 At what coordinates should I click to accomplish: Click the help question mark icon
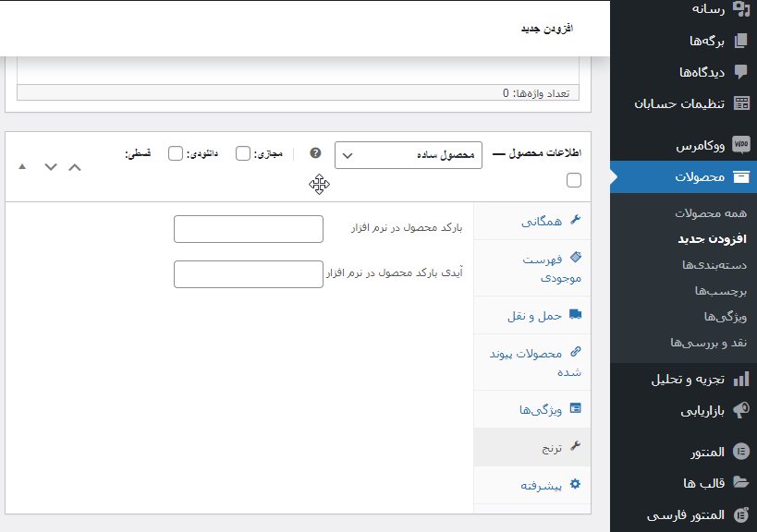click(315, 153)
